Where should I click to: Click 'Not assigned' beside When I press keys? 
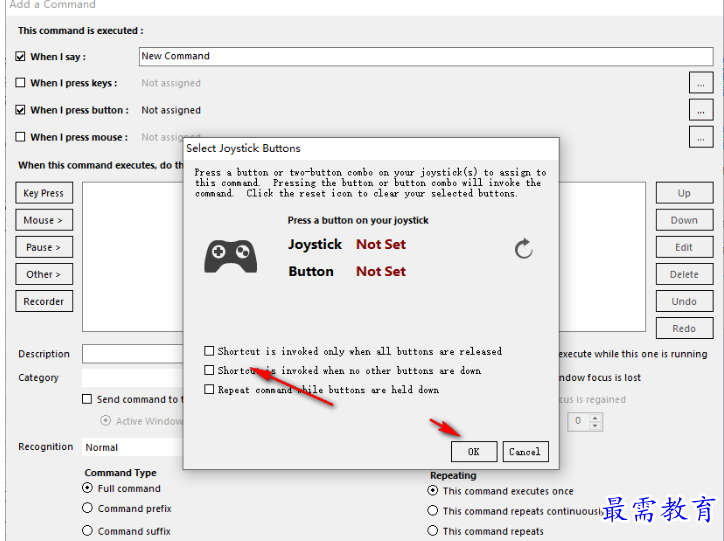coord(171,83)
